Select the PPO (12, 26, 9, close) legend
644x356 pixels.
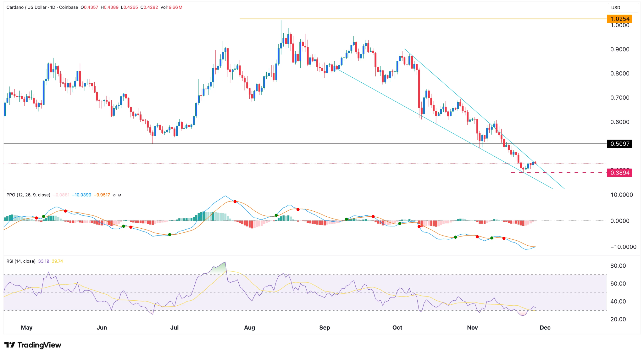tap(28, 195)
